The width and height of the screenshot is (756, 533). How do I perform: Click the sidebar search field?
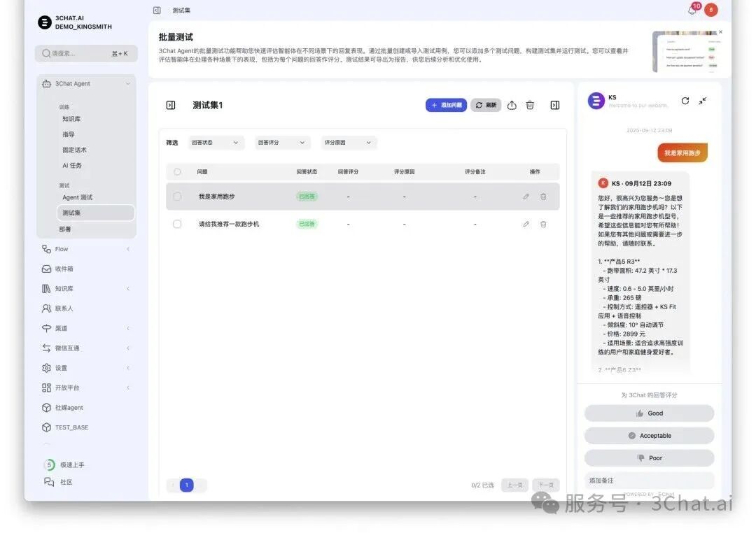click(86, 53)
